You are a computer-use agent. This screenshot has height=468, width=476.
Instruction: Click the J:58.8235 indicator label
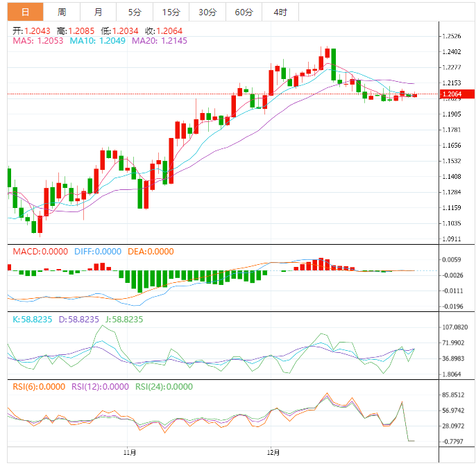pyautogui.click(x=124, y=320)
